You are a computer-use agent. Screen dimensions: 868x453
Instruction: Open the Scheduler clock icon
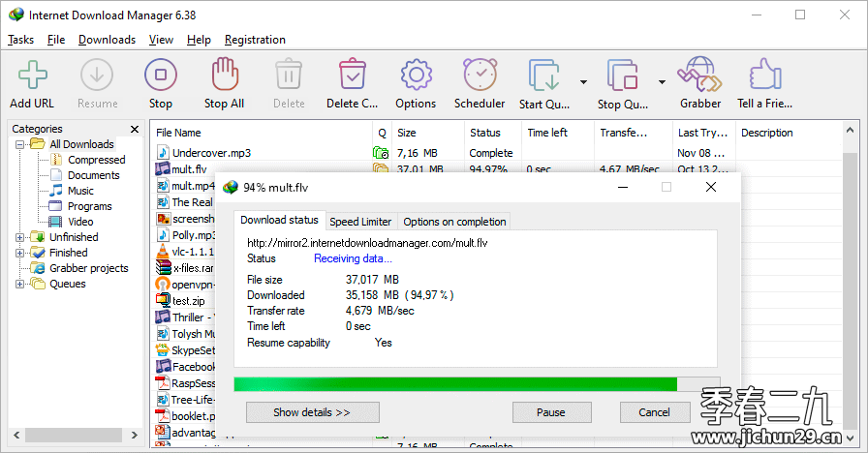coord(480,75)
